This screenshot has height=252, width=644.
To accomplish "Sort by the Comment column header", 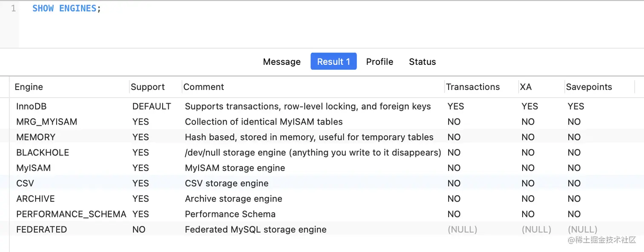I will coord(204,87).
